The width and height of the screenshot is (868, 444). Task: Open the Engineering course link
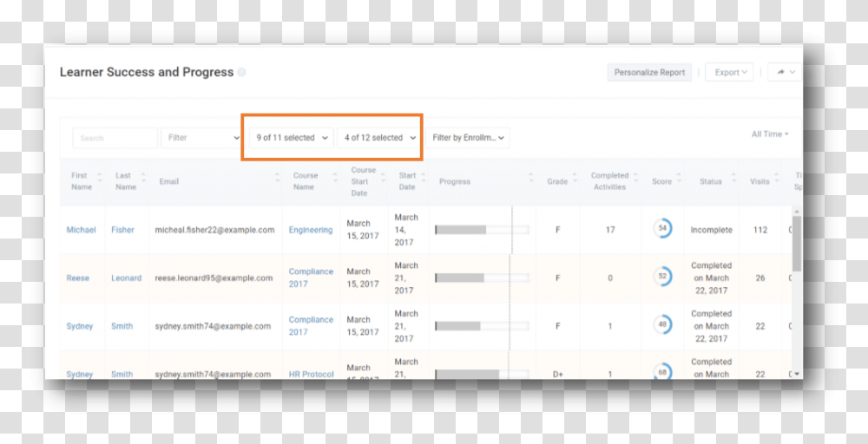[311, 230]
